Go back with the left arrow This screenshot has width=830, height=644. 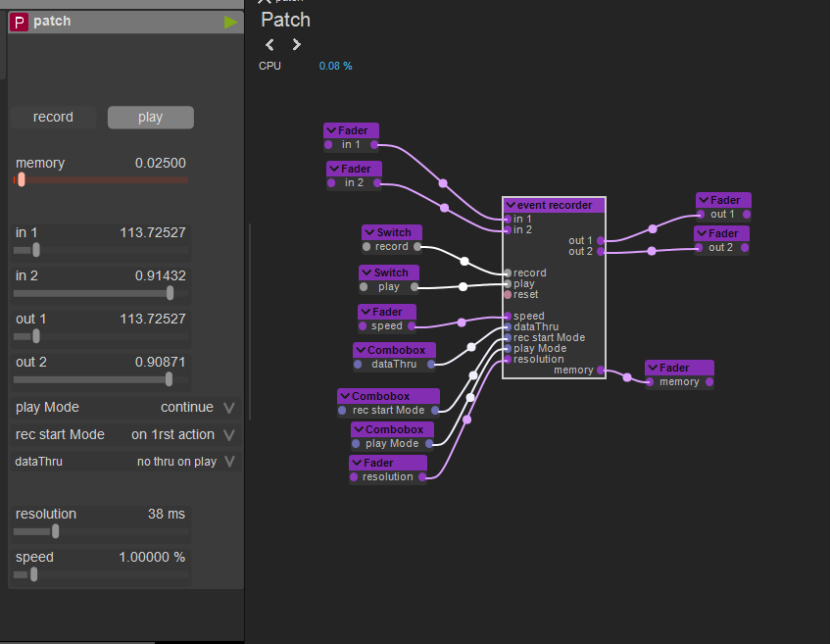270,44
